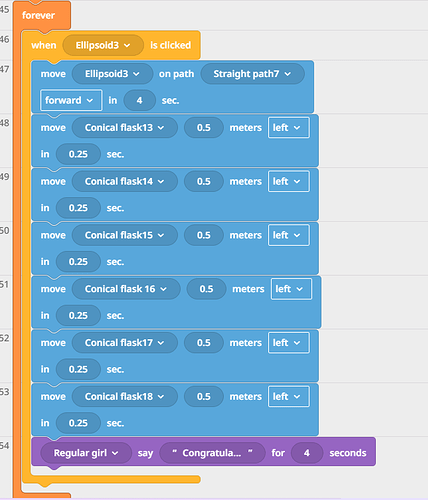Open the Conical flask13 object dropdown
The width and height of the screenshot is (428, 500).
point(125,127)
